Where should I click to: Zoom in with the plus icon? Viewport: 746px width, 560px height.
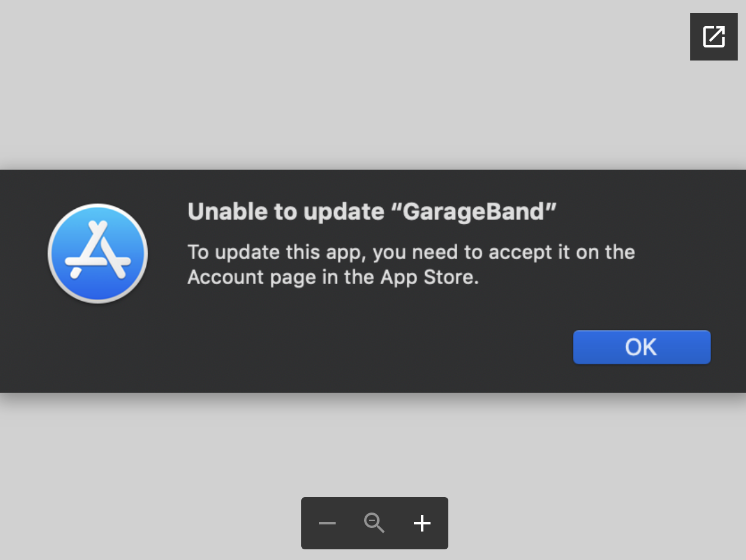tap(422, 523)
